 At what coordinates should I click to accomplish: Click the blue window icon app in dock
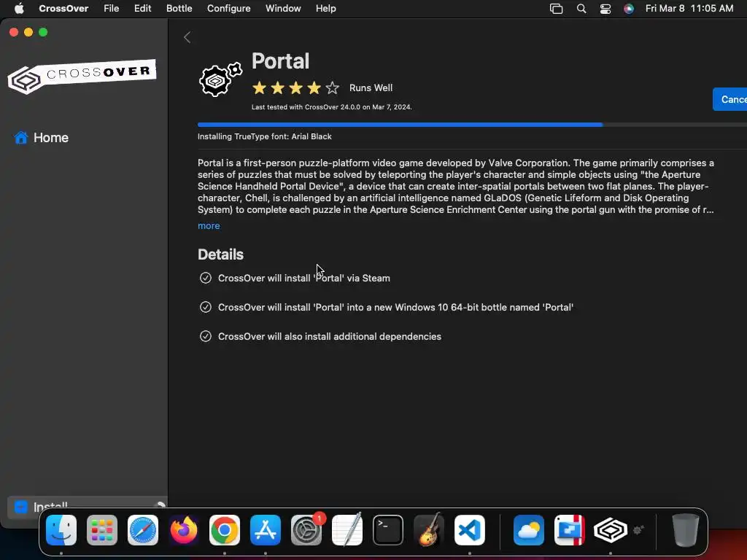(x=570, y=530)
